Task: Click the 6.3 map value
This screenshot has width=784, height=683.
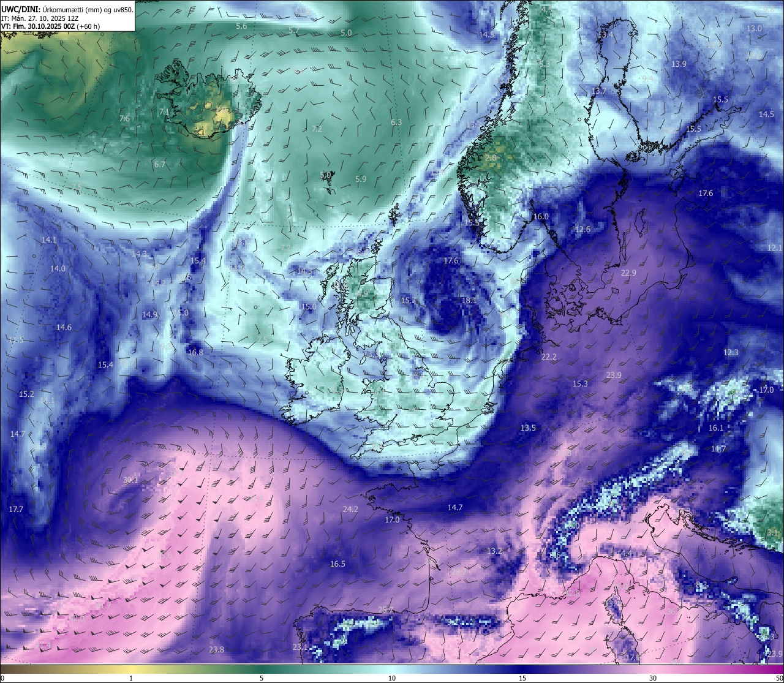Action: pyautogui.click(x=396, y=122)
